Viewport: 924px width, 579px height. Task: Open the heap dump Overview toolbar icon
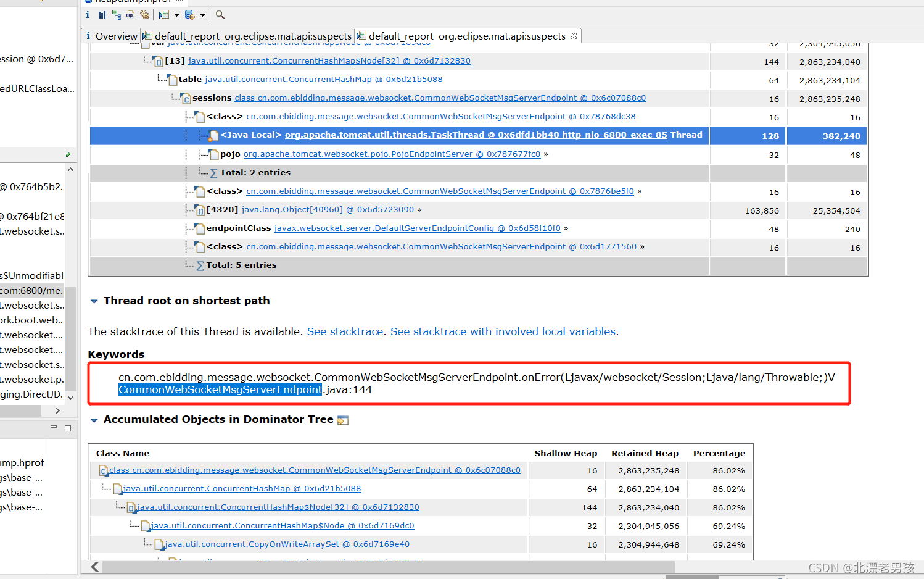click(88, 15)
